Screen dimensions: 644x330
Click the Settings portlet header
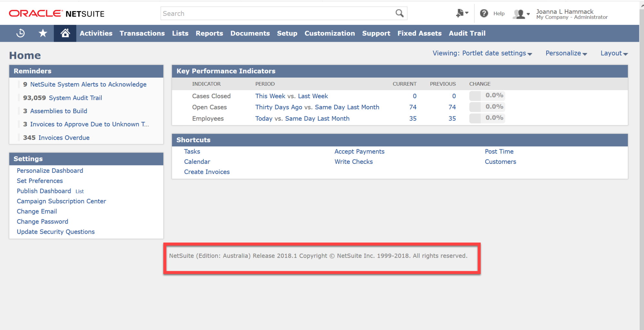[x=86, y=159]
